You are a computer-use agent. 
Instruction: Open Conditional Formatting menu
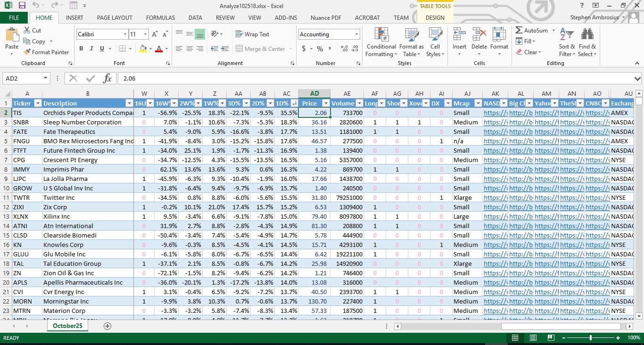click(381, 42)
